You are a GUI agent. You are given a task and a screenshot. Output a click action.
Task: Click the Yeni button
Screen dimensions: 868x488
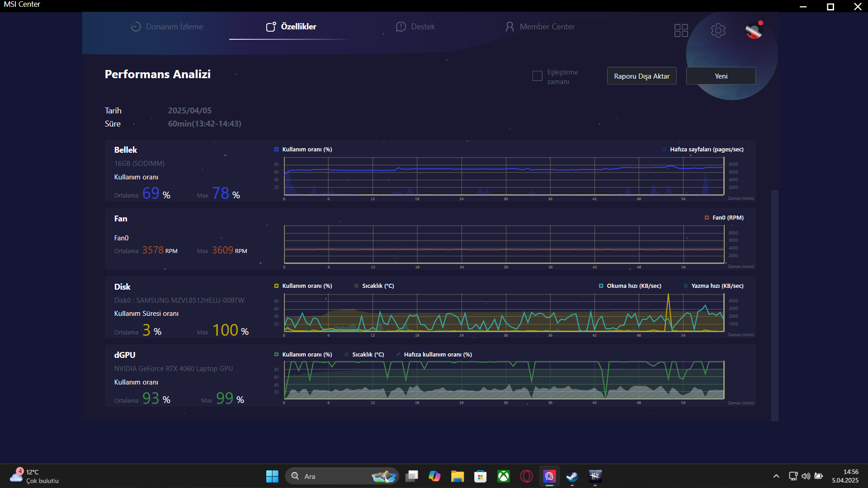[721, 76]
